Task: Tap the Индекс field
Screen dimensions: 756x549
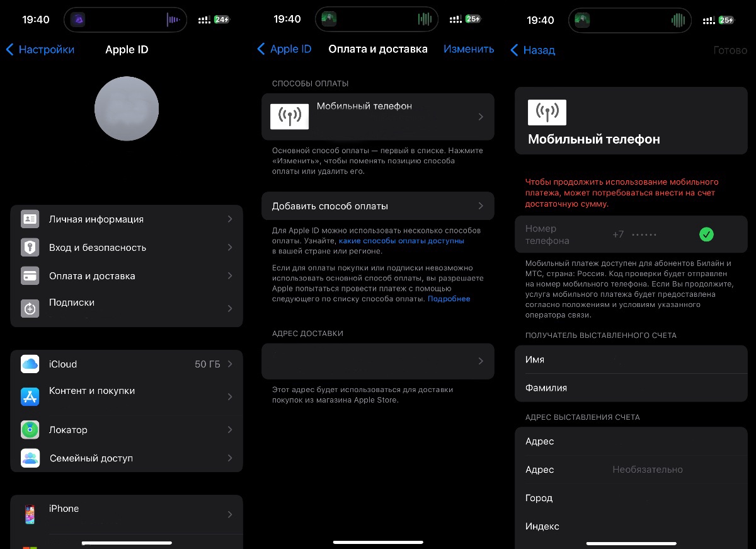Action: pyautogui.click(x=631, y=526)
